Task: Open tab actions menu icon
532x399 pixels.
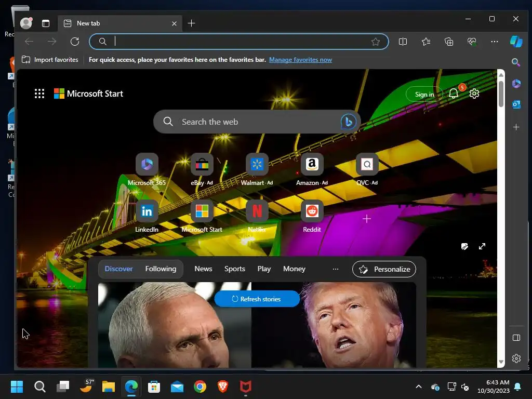Action: click(x=46, y=23)
